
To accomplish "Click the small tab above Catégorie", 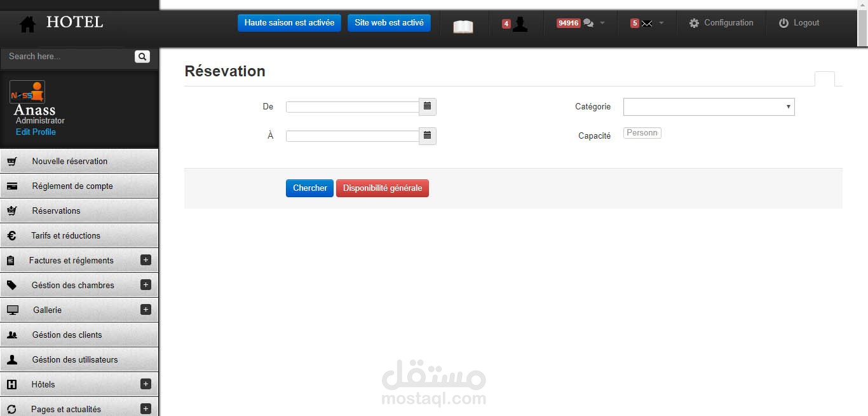I will pyautogui.click(x=825, y=79).
